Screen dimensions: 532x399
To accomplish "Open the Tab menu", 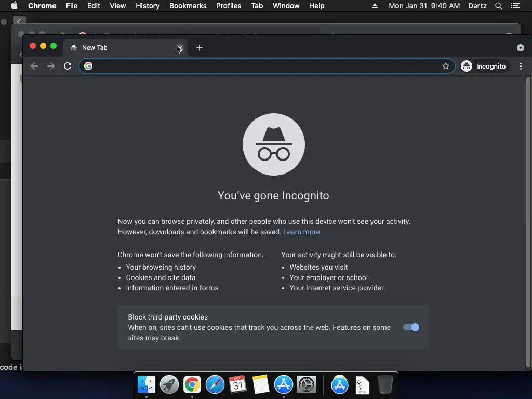I will click(x=257, y=6).
